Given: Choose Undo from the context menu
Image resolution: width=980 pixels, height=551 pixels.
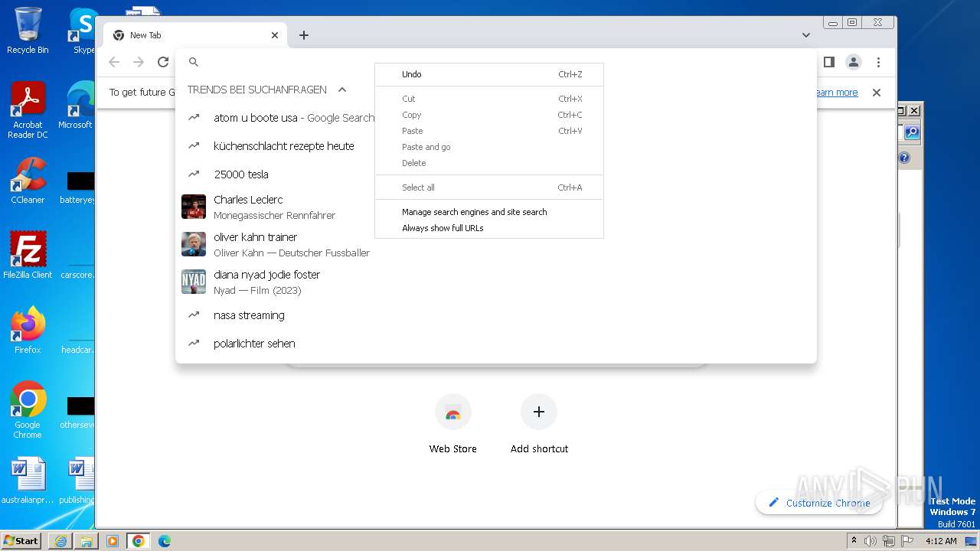Looking at the screenshot, I should (489, 74).
